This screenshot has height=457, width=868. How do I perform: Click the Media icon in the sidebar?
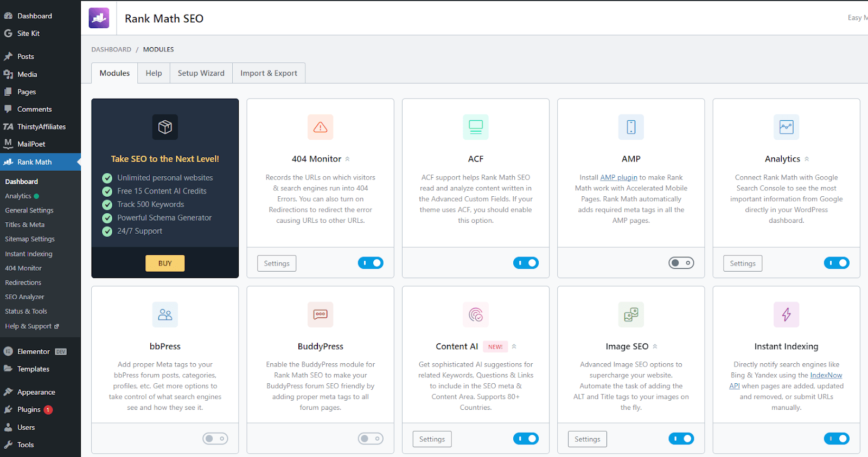coord(8,74)
